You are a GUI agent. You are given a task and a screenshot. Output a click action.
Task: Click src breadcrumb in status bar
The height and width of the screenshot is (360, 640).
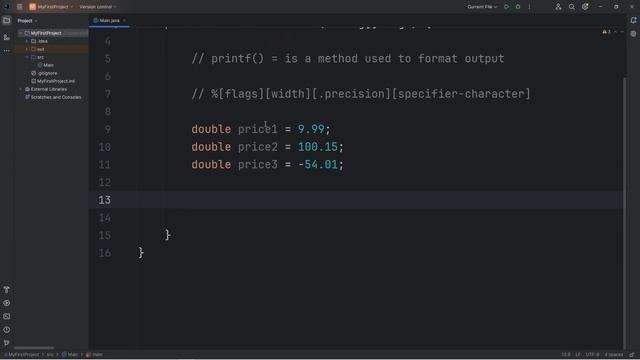pos(50,355)
